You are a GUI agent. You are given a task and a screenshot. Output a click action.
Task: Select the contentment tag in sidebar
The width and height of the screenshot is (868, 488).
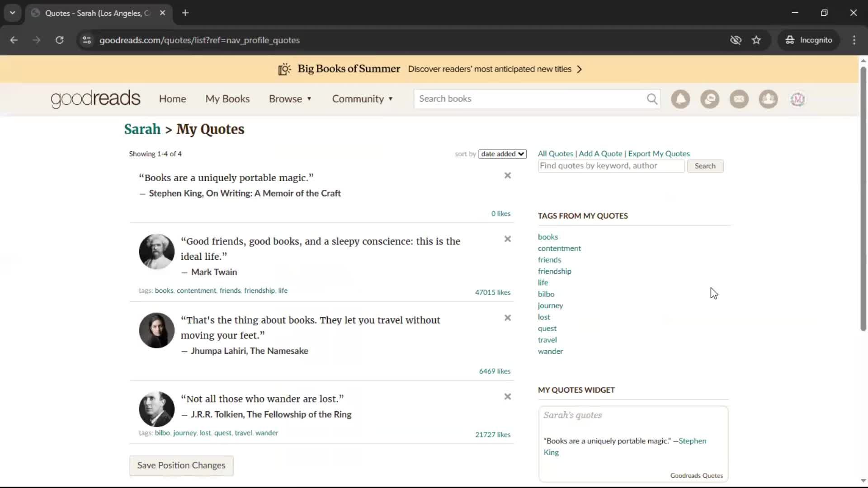(x=559, y=249)
